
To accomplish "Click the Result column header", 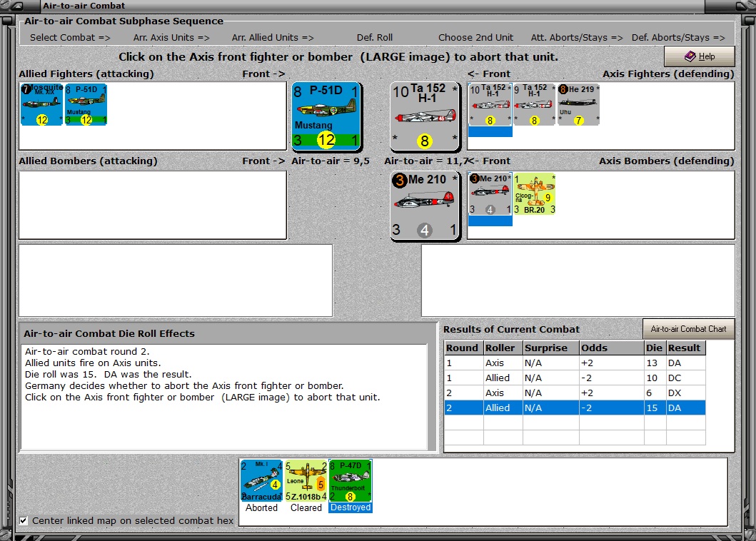I will click(x=685, y=348).
